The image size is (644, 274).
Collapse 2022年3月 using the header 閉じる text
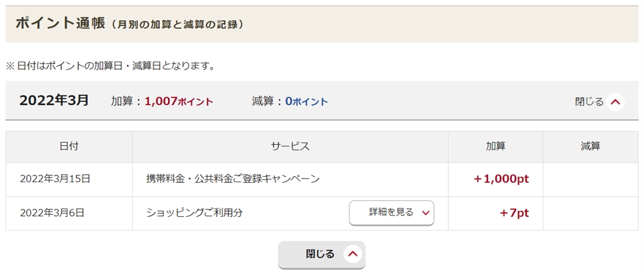pos(589,101)
